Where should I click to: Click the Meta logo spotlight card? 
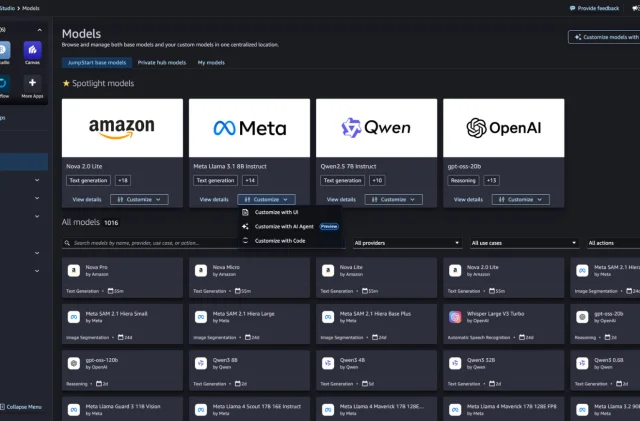249,128
